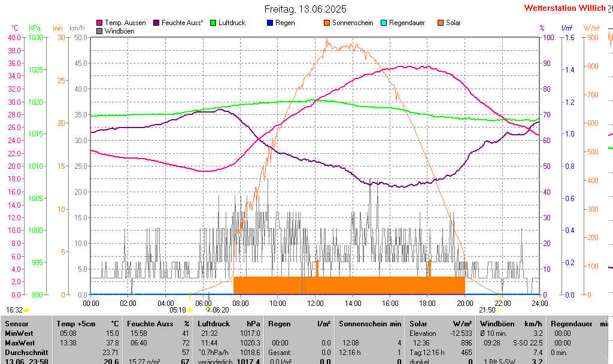Click the sunset icon next to 21:50

pos(499,310)
